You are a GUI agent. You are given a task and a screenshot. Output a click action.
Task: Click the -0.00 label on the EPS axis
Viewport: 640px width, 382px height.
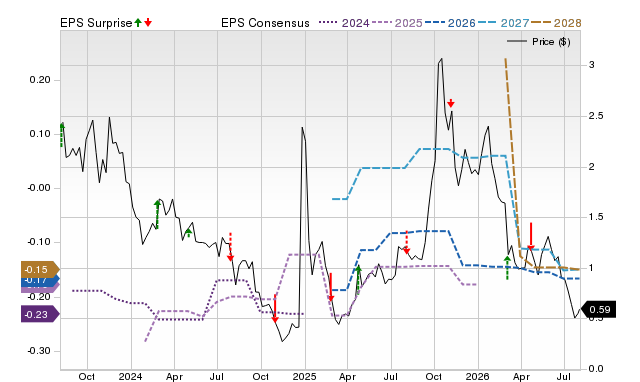coord(39,188)
